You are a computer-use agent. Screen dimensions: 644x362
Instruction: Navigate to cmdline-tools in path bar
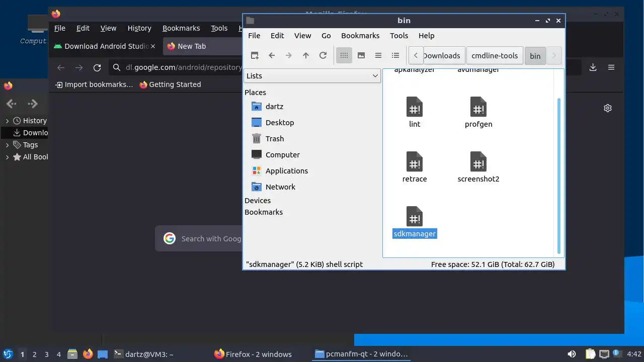click(x=495, y=56)
